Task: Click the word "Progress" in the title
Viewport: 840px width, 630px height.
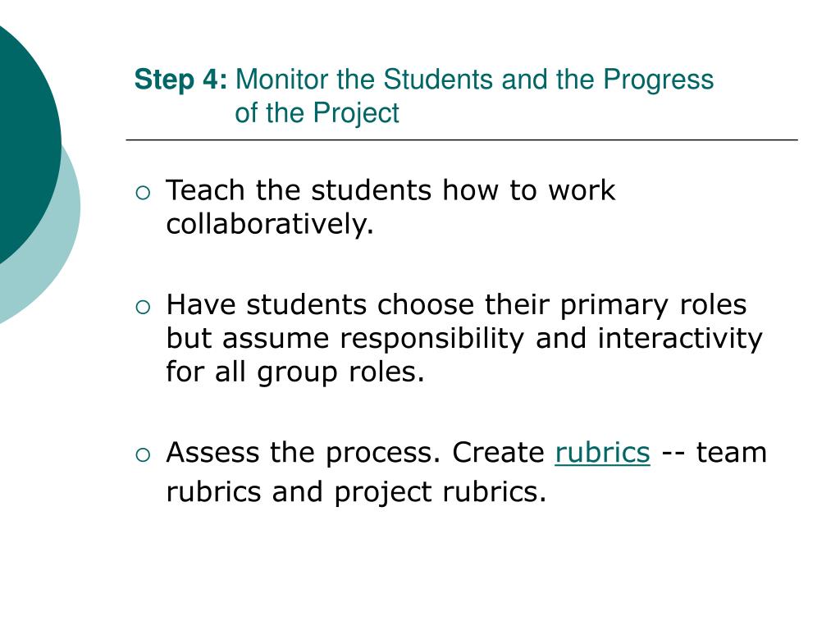Action: click(659, 80)
